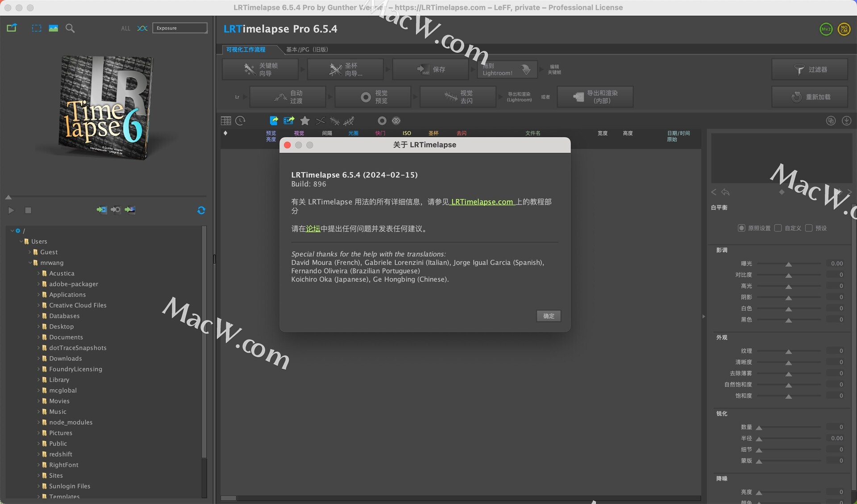Collapse the mrwang folder
This screenshot has height=504, width=857.
tap(30, 263)
